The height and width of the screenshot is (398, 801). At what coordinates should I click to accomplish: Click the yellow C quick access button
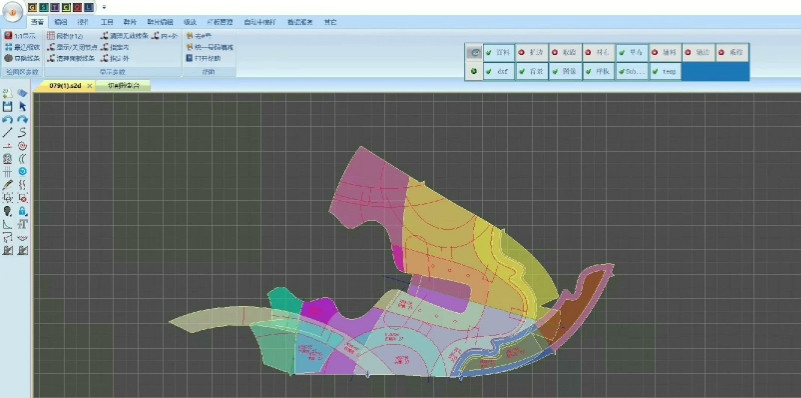coord(65,7)
